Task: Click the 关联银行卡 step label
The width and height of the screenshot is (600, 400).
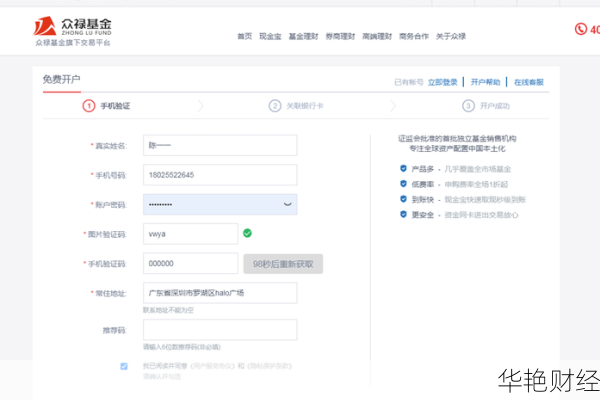Action: [305, 106]
